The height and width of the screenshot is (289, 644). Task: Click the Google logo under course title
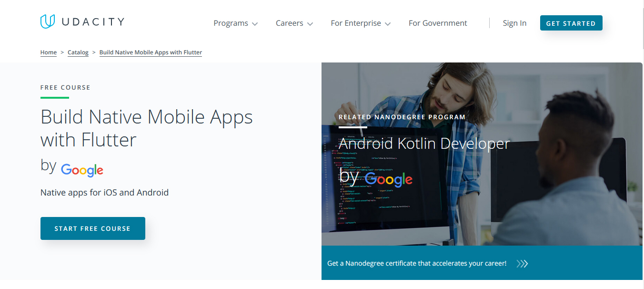pos(82,170)
